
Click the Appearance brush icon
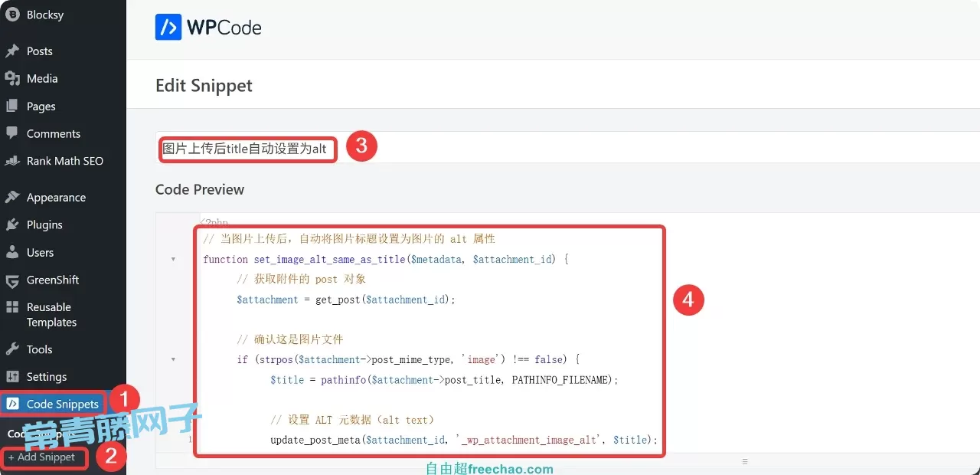point(11,197)
